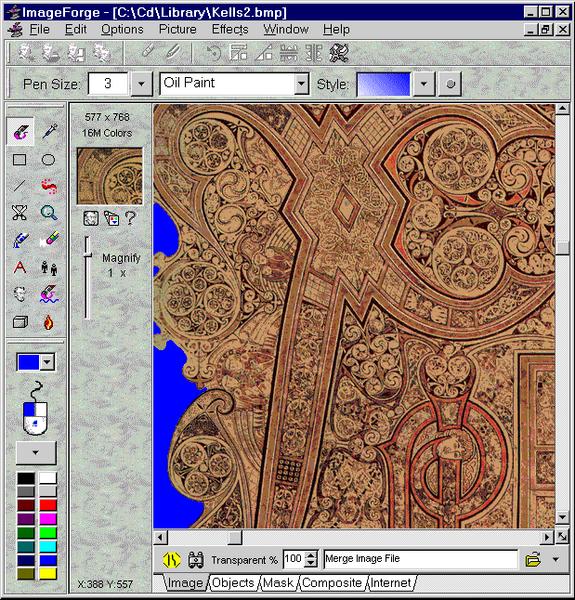Click the first sculpture bust toolbar icon
This screenshot has height=600, width=575.
pos(26,53)
